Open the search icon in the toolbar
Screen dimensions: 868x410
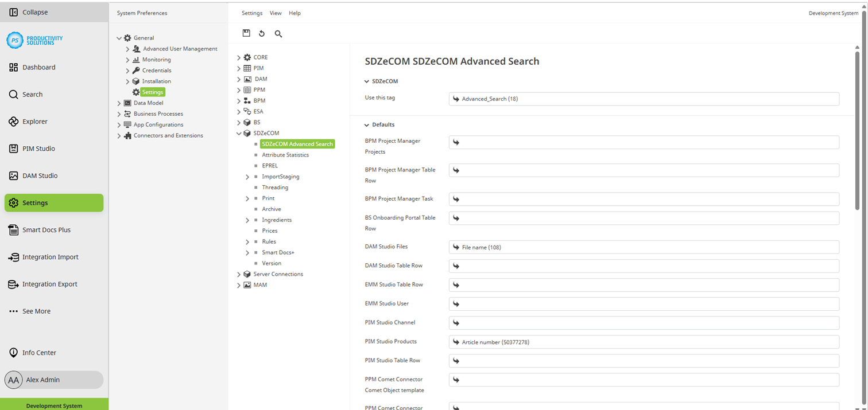[278, 34]
